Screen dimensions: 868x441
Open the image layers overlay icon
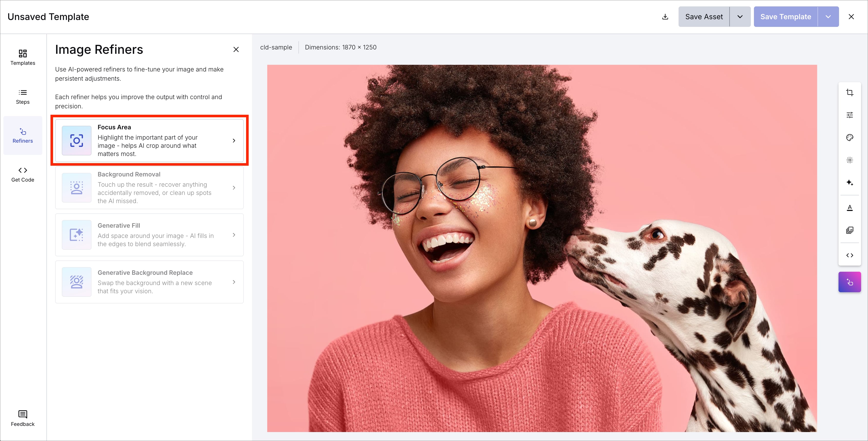coord(850,230)
